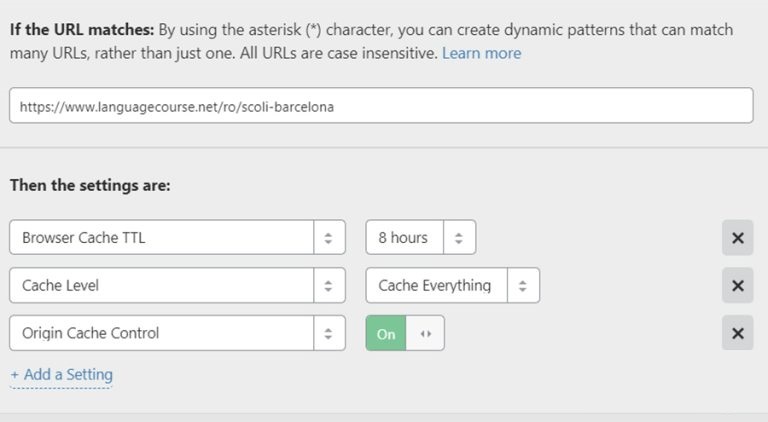Click the up-down arrows on Browser Cache TTL
Viewport: 768px width, 422px height.
click(328, 238)
